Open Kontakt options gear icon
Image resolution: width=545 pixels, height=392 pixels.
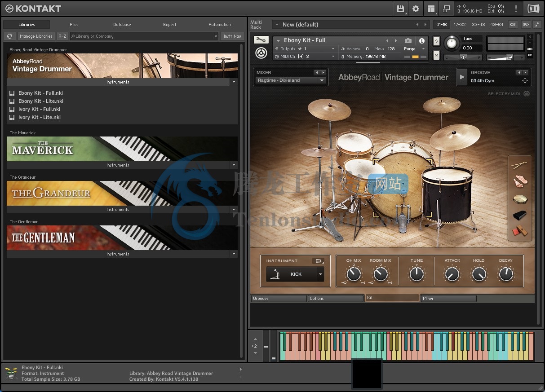click(416, 9)
